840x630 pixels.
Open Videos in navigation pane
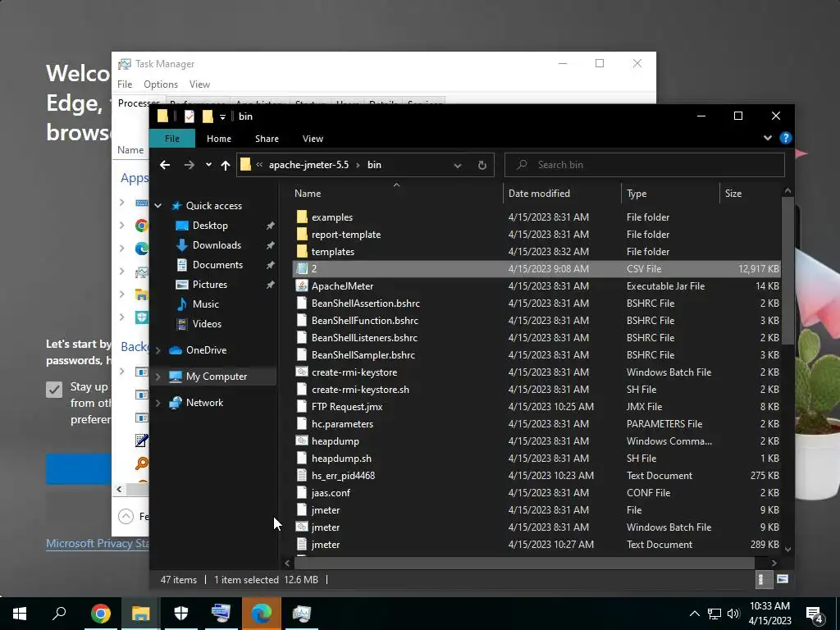click(x=207, y=324)
